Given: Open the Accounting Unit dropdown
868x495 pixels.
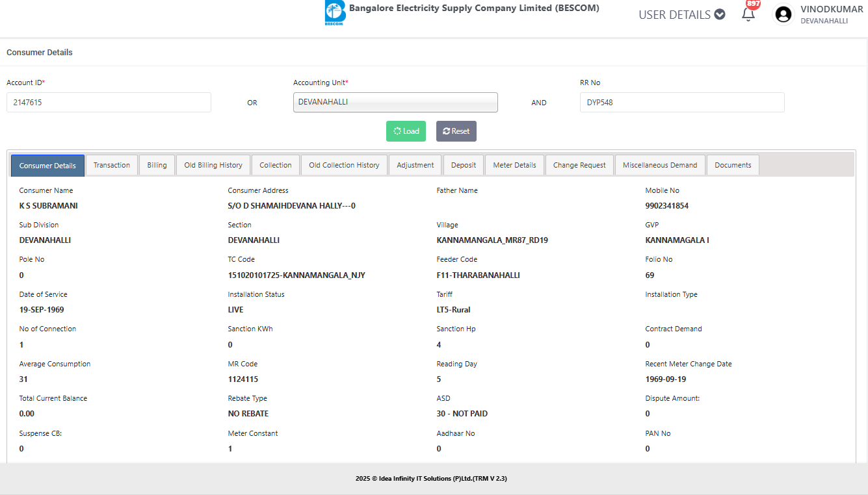Looking at the screenshot, I should [395, 102].
